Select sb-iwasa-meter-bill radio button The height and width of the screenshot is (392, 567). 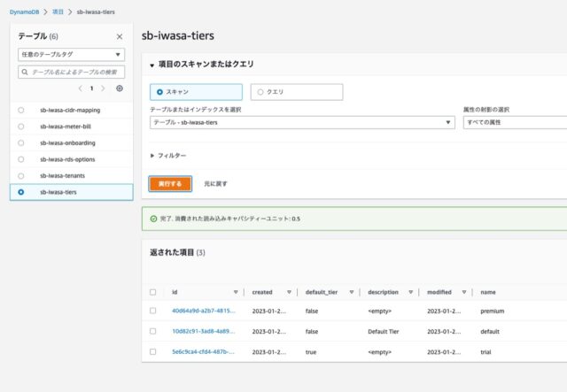pos(21,127)
